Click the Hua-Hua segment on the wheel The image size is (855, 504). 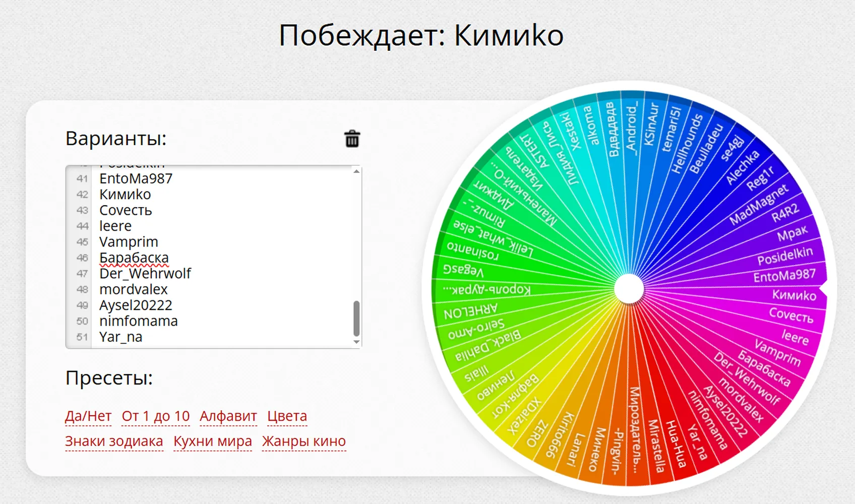[x=676, y=444]
